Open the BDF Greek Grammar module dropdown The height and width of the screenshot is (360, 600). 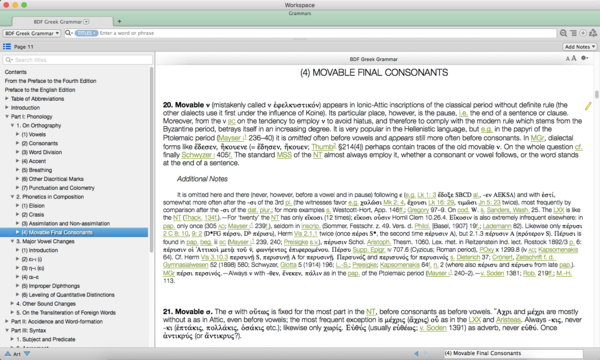click(32, 33)
